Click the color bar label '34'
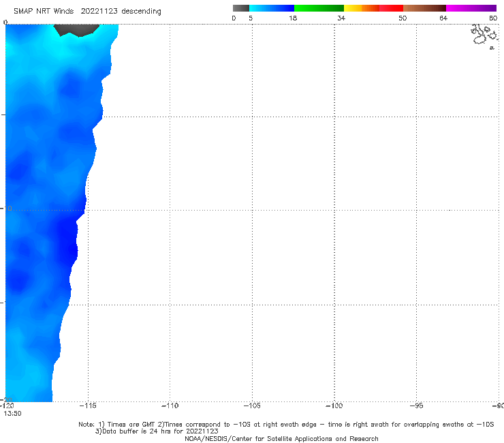Screen dimensions: 504x443 pyautogui.click(x=341, y=18)
